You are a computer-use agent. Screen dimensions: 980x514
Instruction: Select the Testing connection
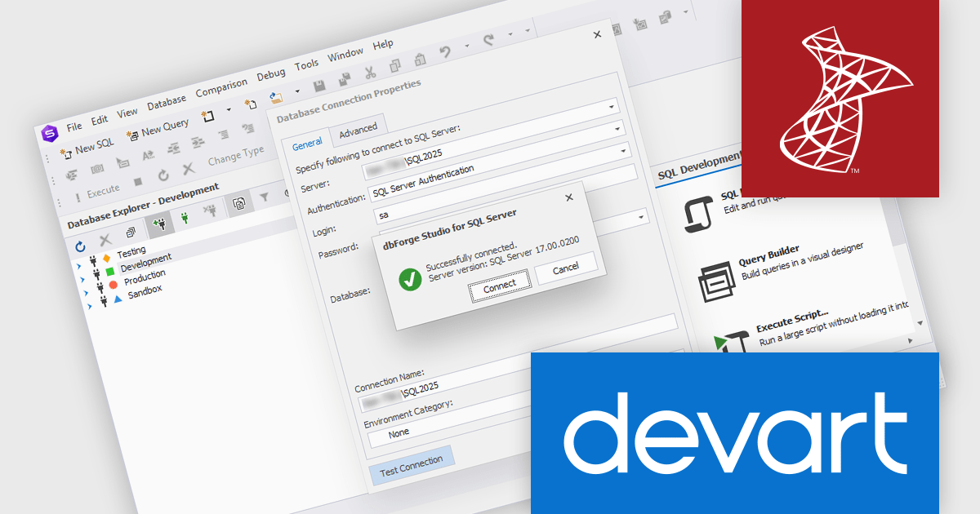pyautogui.click(x=131, y=254)
